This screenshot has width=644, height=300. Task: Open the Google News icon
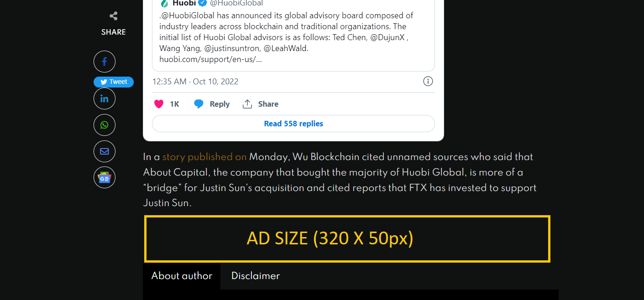click(x=105, y=178)
